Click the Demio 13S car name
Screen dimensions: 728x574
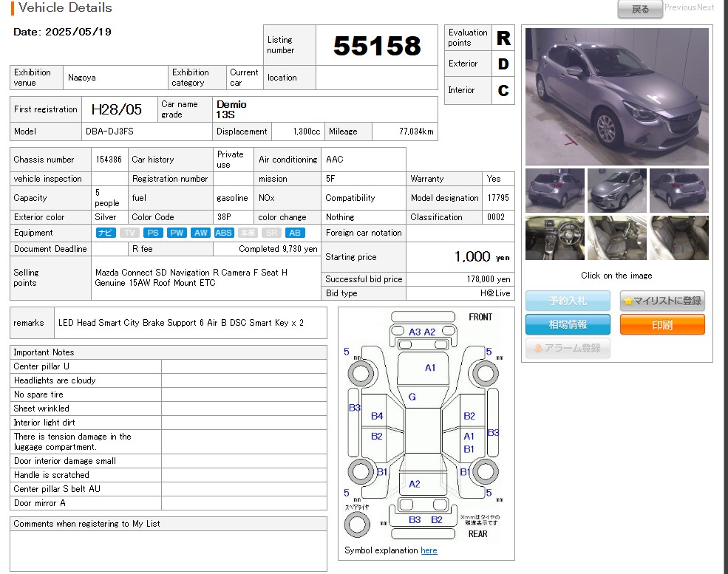click(231, 109)
